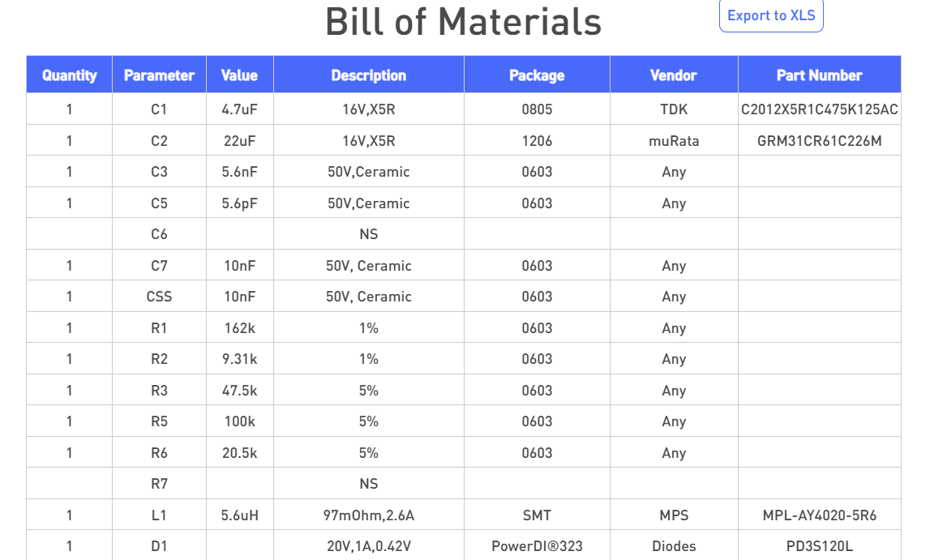This screenshot has width=930, height=560.
Task: Click the PD3S120L part number cell
Action: click(820, 546)
